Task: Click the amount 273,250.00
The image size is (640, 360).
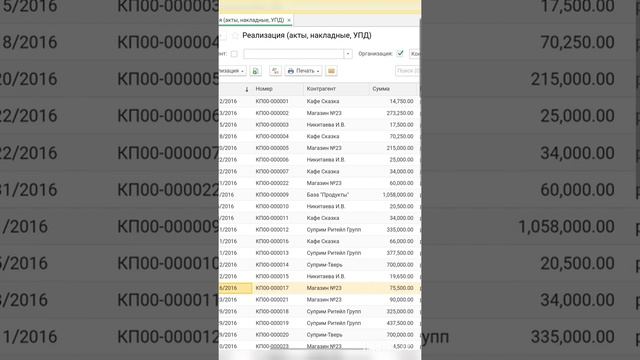Action: tap(400, 113)
